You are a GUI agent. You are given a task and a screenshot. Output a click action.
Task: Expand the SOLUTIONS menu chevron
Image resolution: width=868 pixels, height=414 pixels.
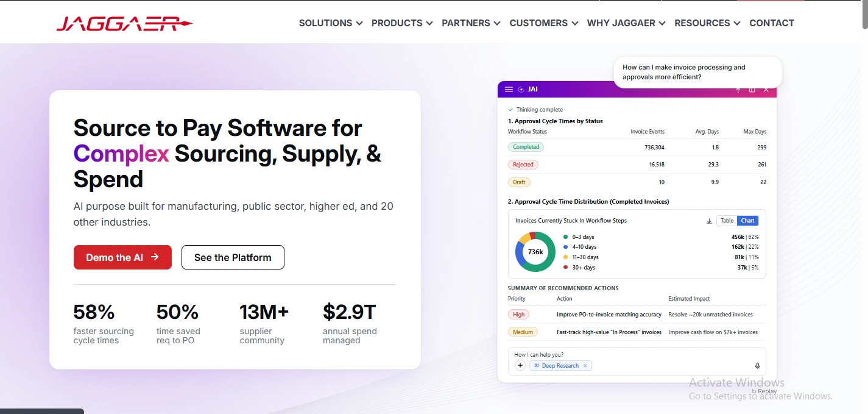[359, 23]
